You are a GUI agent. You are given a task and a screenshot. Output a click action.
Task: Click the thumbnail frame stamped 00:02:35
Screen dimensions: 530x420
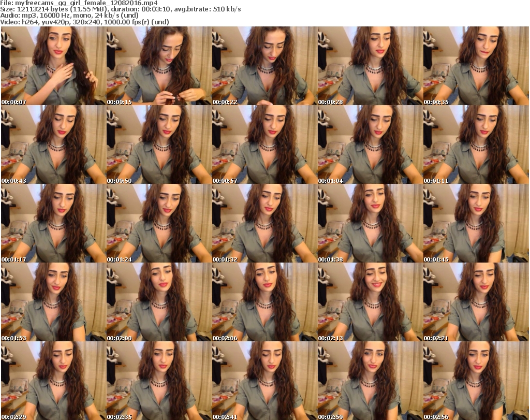click(x=159, y=381)
